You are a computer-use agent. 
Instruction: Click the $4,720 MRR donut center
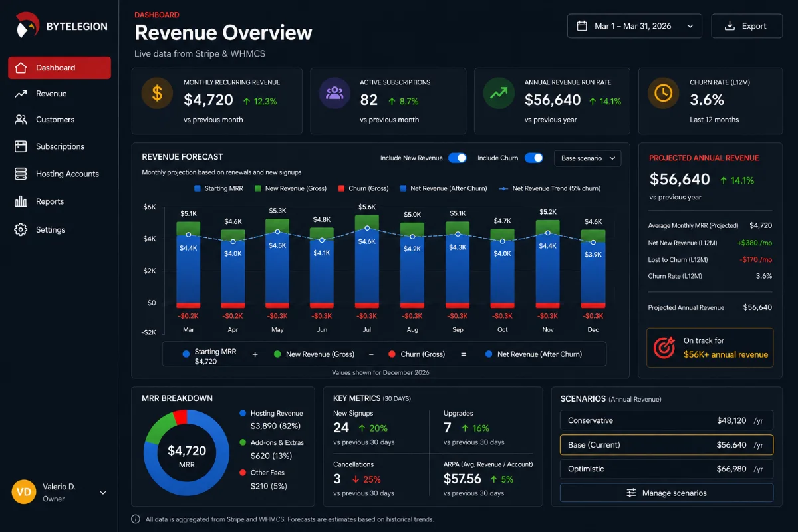(x=187, y=456)
